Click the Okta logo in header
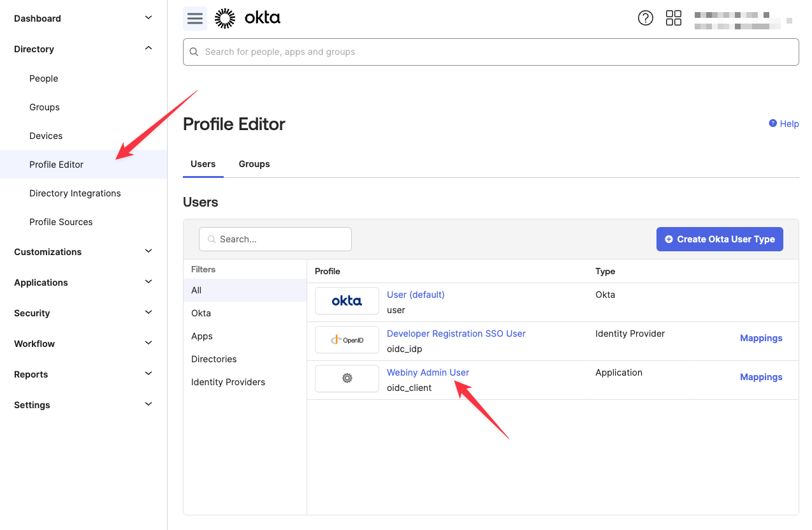Image resolution: width=812 pixels, height=530 pixels. click(248, 18)
